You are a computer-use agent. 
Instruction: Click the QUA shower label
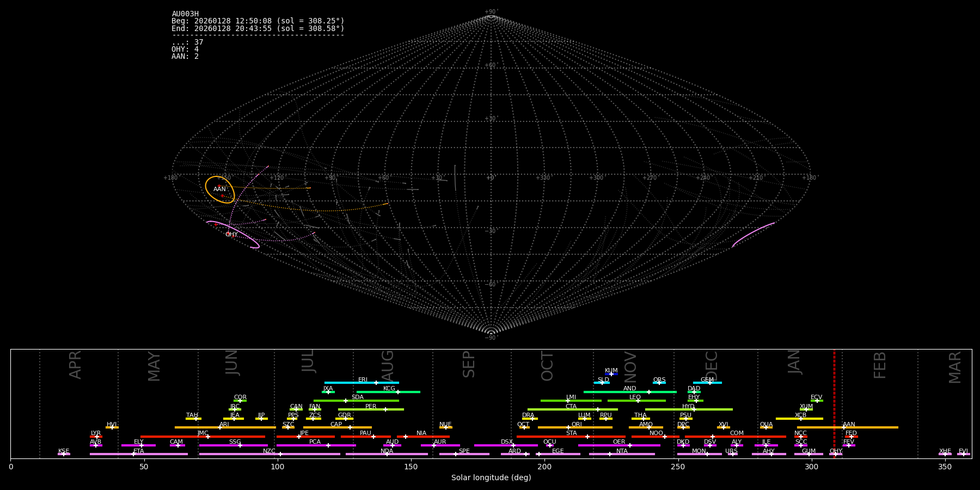click(x=767, y=425)
